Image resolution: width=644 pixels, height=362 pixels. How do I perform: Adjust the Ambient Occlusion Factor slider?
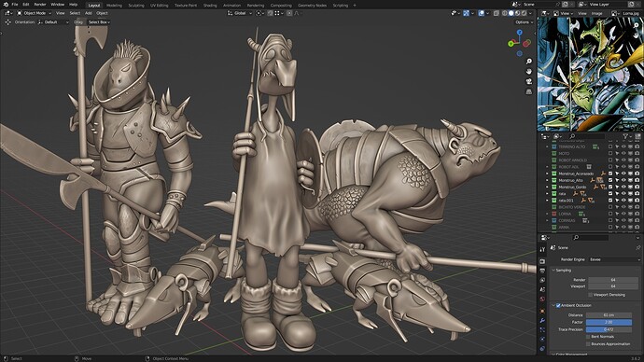tap(609, 322)
